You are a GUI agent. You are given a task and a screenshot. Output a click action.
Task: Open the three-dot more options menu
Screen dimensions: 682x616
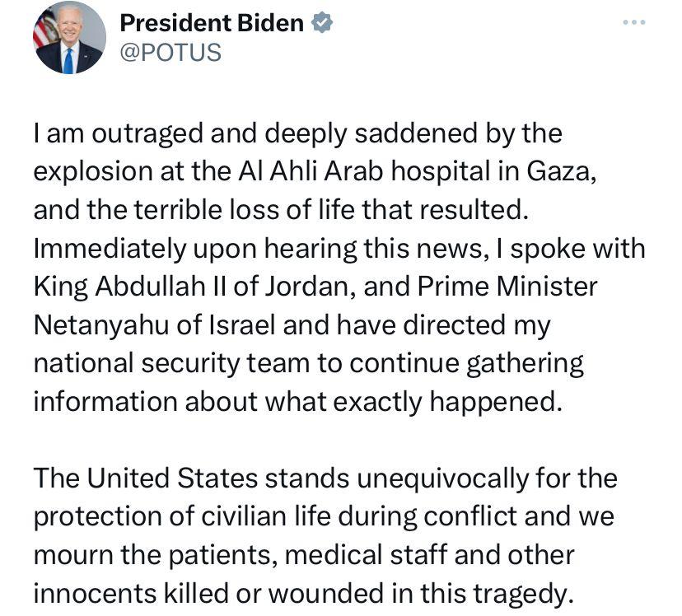click(633, 22)
